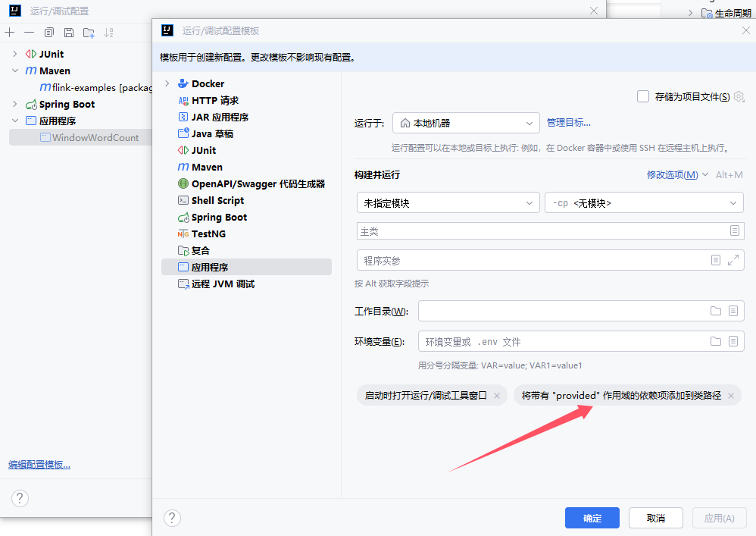Click the gear icon beside 存储为项目文件
The image size is (756, 536).
click(x=739, y=96)
